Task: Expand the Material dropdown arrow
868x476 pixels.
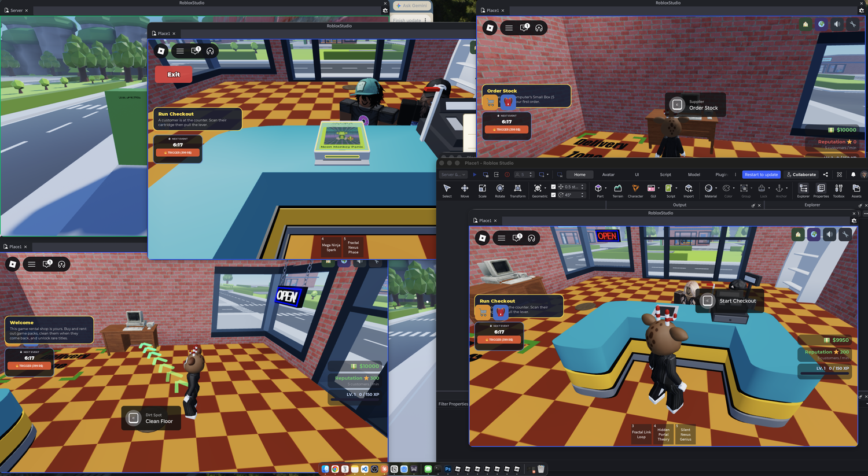Action: [716, 188]
